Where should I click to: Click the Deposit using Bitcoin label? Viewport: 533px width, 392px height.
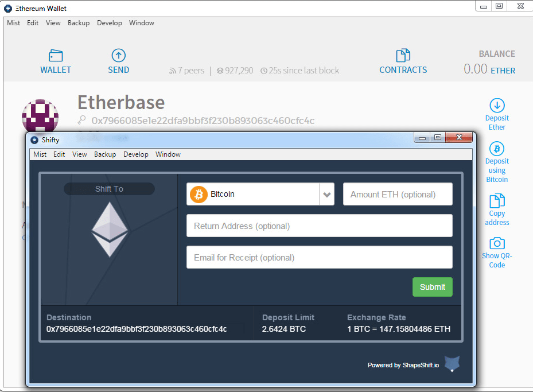497,170
